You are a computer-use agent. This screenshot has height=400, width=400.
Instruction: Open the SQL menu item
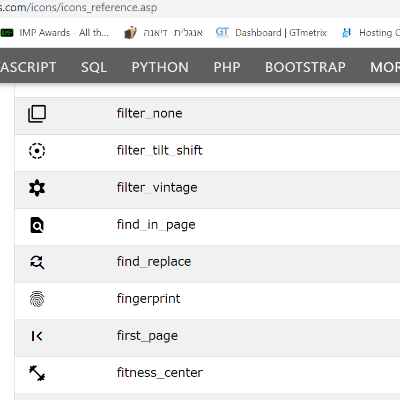point(94,67)
